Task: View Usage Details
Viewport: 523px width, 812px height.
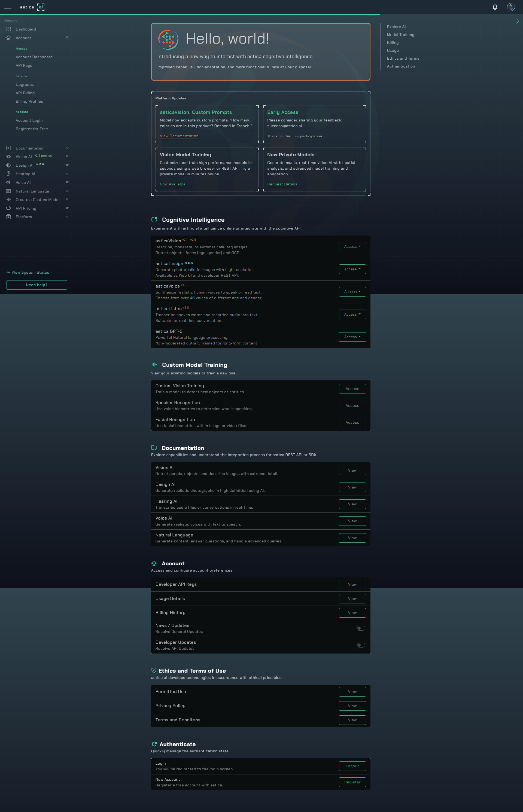Action: [352, 599]
